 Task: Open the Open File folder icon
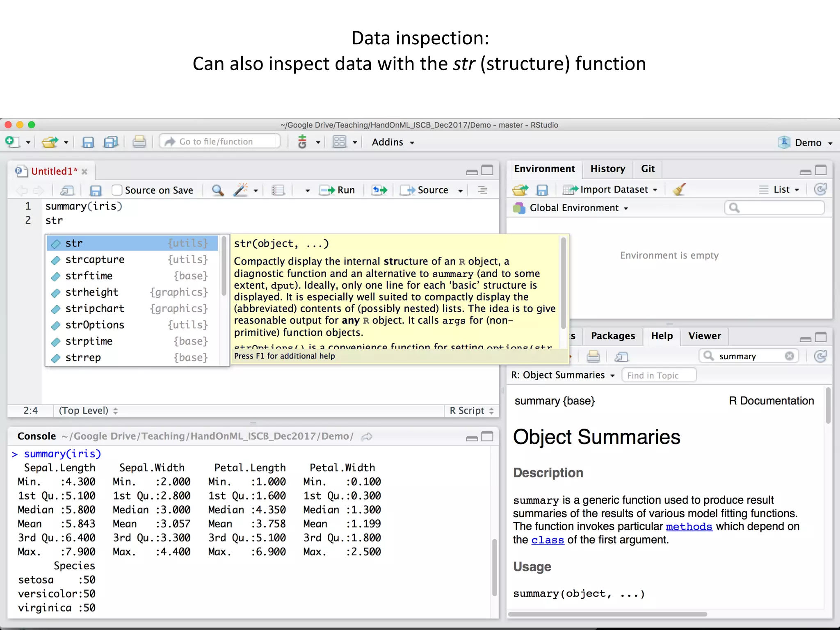point(50,142)
